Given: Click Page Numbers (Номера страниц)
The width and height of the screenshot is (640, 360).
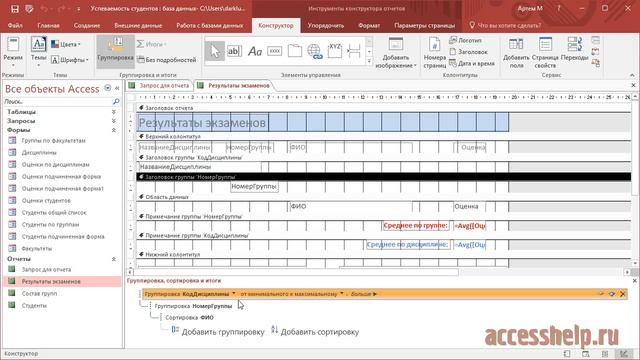Looking at the screenshot, I should pyautogui.click(x=434, y=52).
